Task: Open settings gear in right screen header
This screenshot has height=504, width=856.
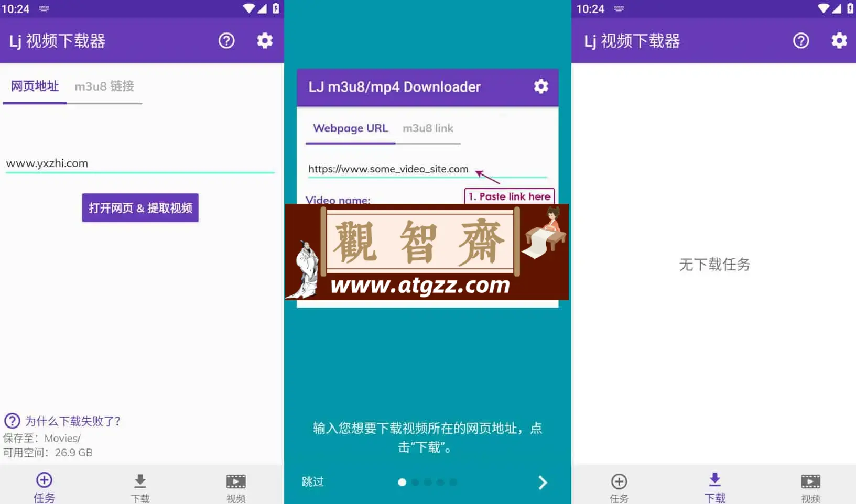Action: tap(839, 40)
